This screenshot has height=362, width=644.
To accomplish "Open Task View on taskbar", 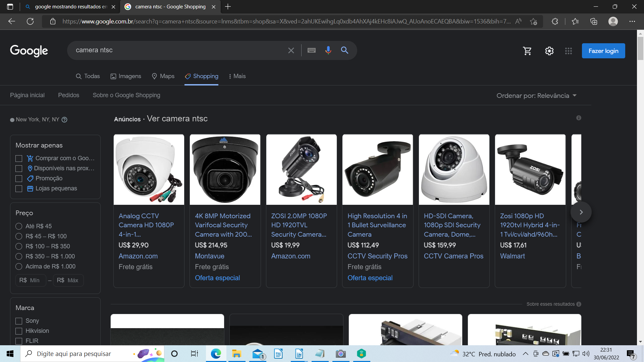I will [195, 354].
